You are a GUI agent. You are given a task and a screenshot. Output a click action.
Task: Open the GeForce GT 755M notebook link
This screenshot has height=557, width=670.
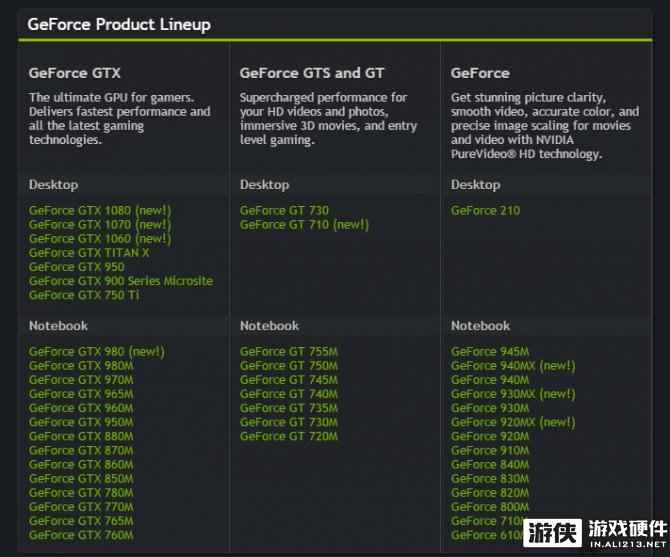[288, 352]
